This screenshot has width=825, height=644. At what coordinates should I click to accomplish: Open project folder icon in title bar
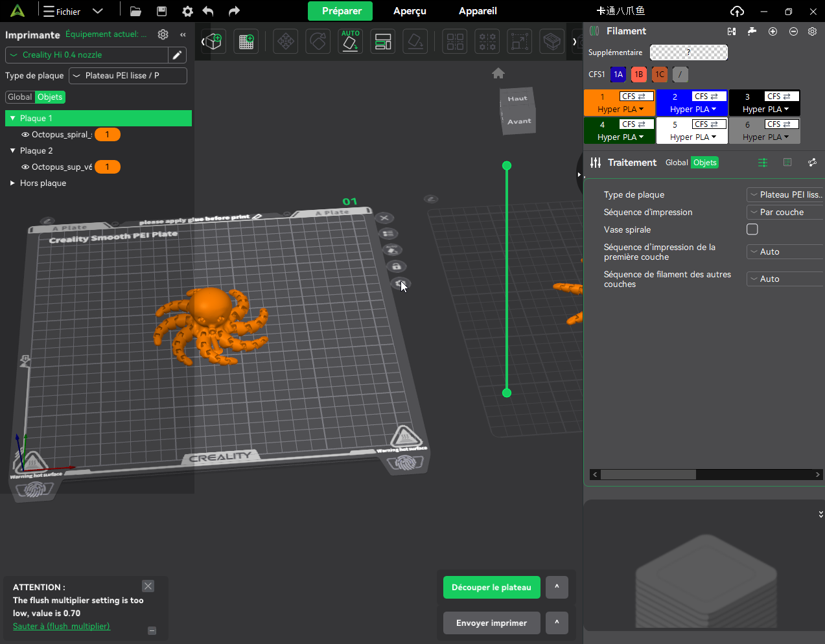[135, 11]
